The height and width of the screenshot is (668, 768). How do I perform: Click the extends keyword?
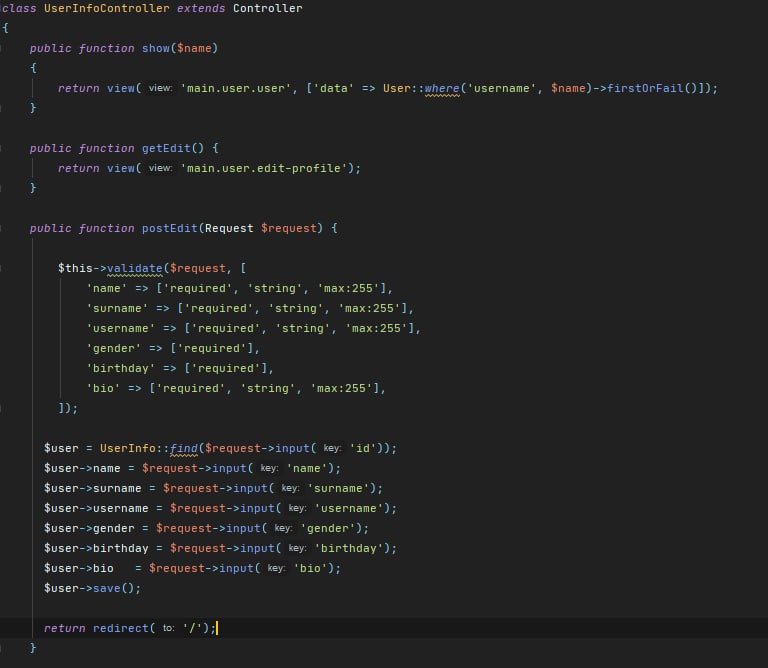coord(201,8)
